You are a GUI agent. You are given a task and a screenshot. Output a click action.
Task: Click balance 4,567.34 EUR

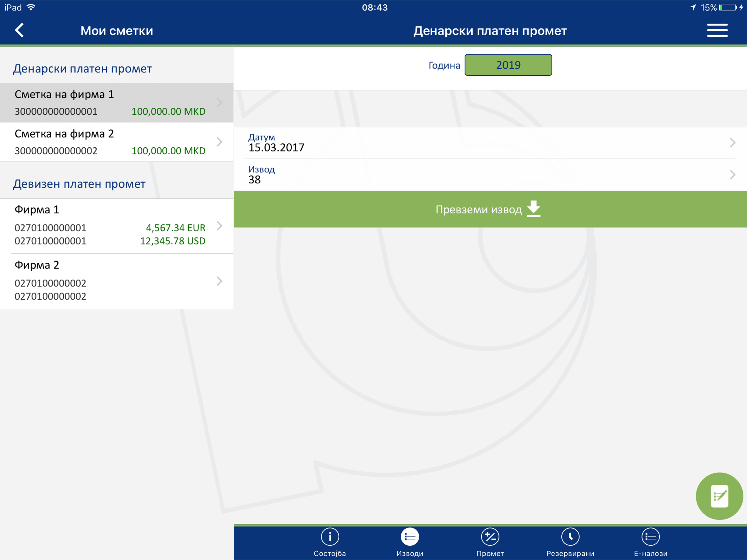[x=176, y=228]
